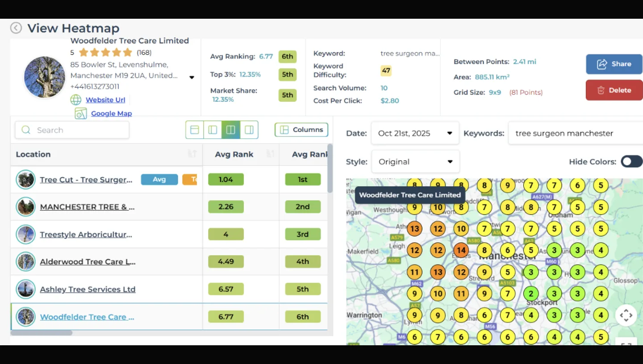Click the 5th badge beside Market Share
This screenshot has height=364, width=643.
tap(288, 95)
